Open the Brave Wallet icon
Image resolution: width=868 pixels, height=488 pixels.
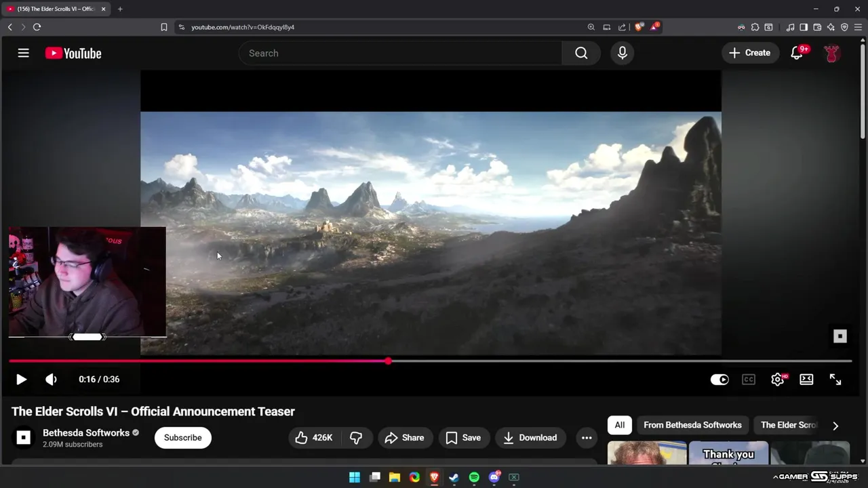[x=817, y=27]
